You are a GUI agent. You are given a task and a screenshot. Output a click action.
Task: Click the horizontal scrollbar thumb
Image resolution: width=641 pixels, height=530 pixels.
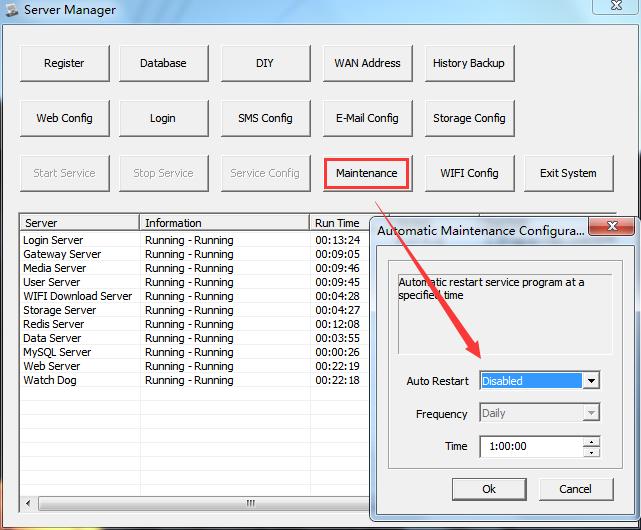(x=206, y=503)
